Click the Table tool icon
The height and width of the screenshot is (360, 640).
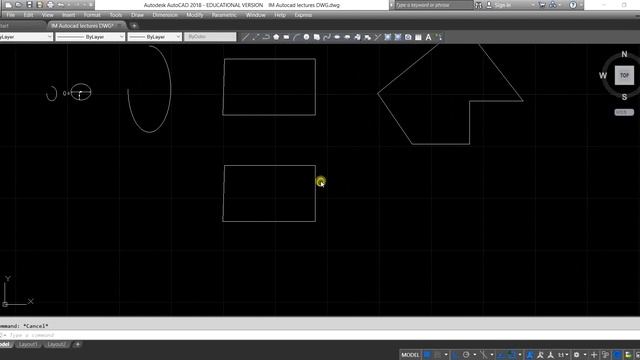click(x=418, y=37)
